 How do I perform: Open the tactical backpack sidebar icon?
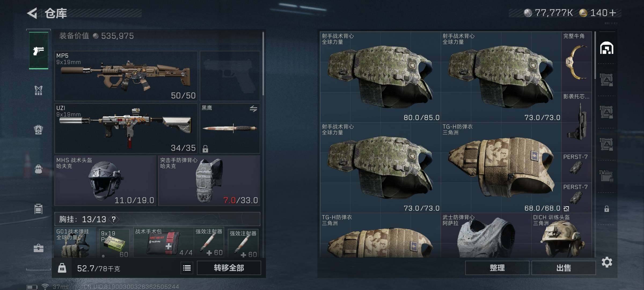click(38, 130)
